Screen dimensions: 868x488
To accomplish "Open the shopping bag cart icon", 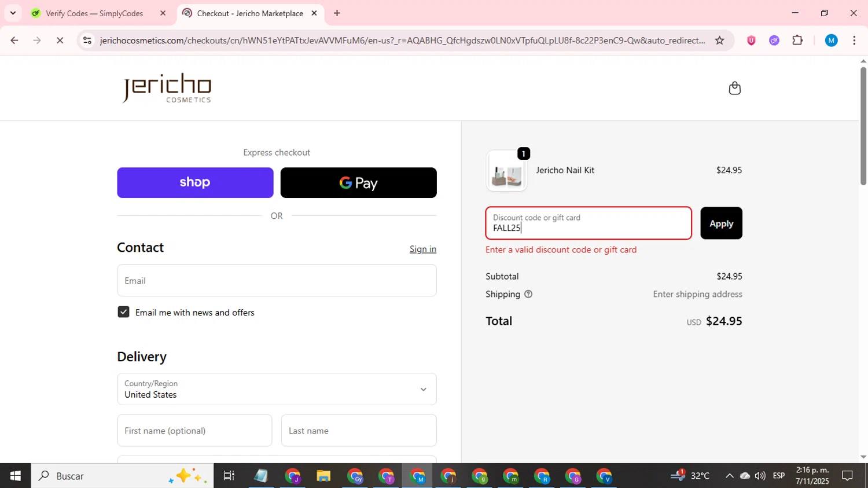I will [734, 88].
